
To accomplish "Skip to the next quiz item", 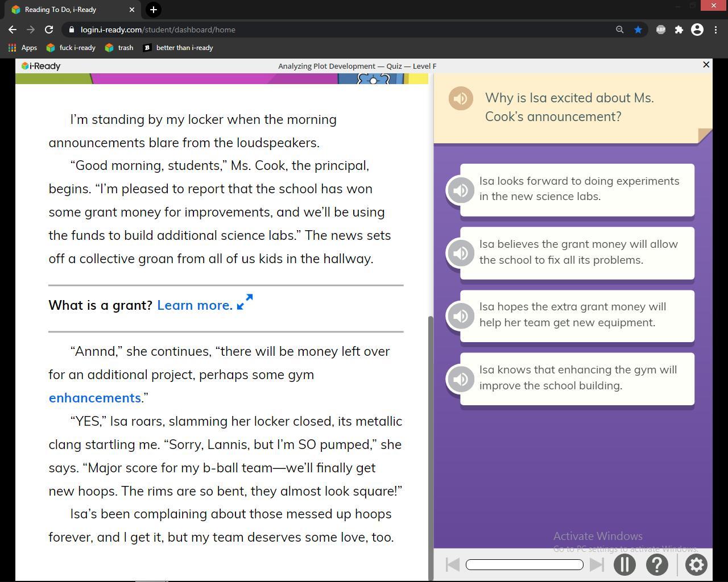I will pyautogui.click(x=597, y=564).
